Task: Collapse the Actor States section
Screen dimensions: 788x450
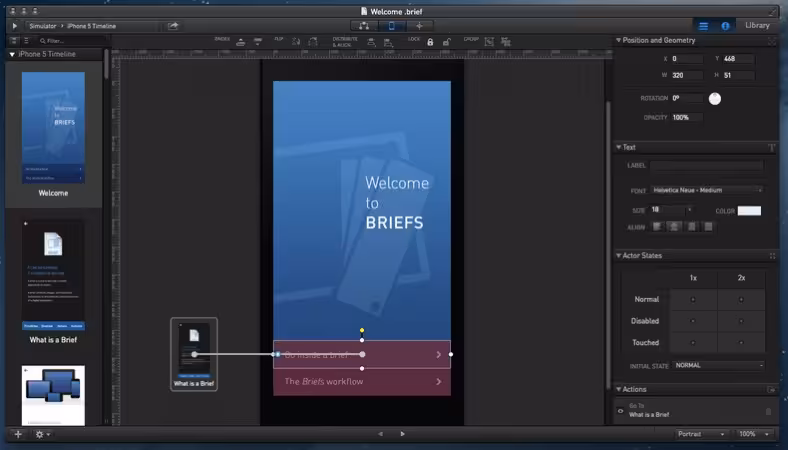Action: (x=619, y=255)
